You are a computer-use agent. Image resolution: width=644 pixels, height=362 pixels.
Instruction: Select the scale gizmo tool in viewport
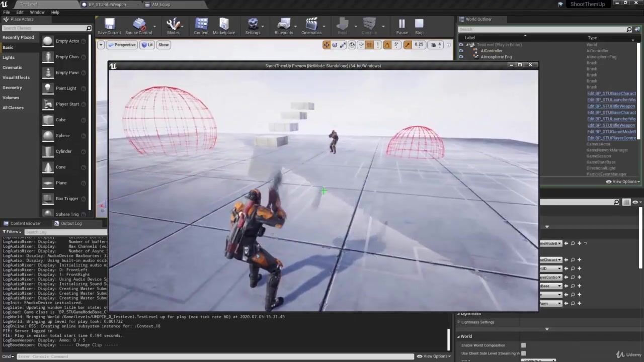pyautogui.click(x=343, y=45)
